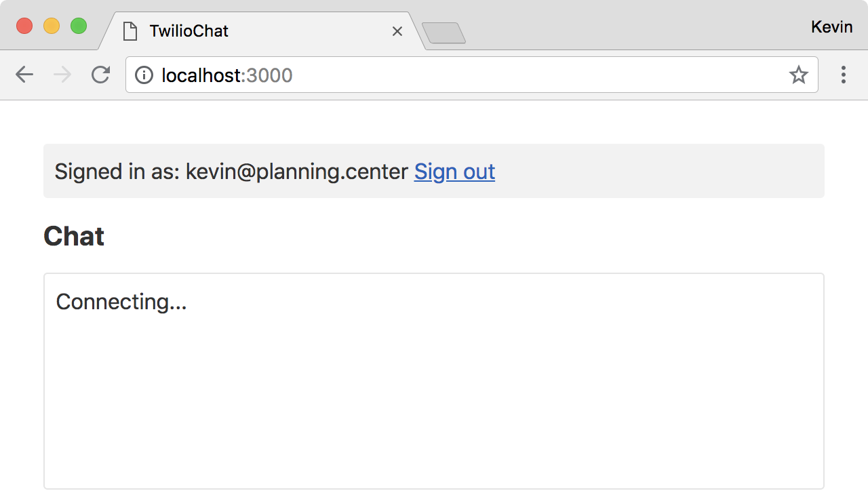Open the Kevin profile button

[831, 27]
